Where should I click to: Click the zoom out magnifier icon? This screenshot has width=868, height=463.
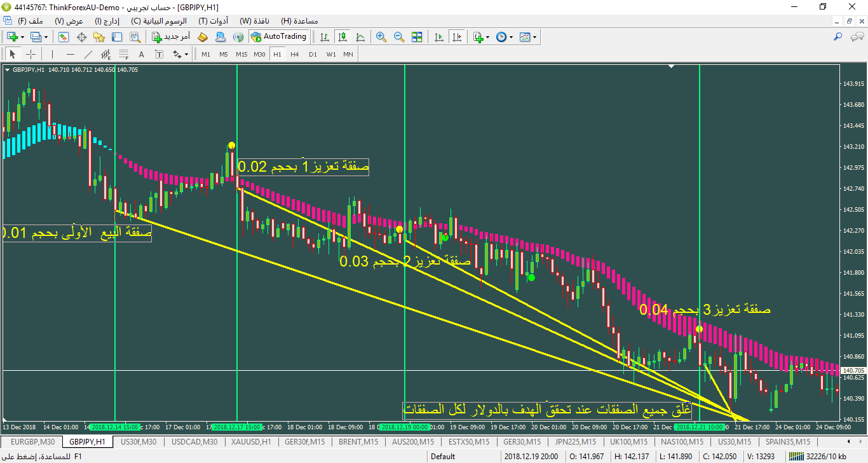(399, 37)
